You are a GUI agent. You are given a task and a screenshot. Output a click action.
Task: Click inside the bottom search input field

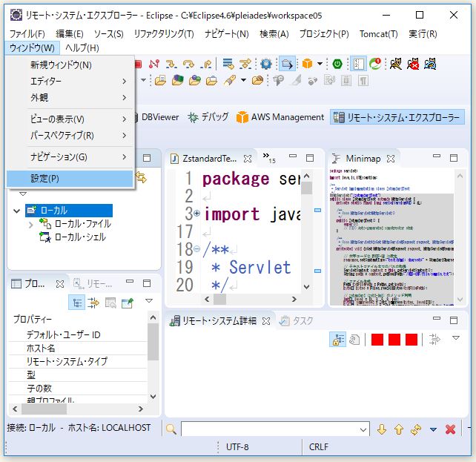(x=270, y=429)
